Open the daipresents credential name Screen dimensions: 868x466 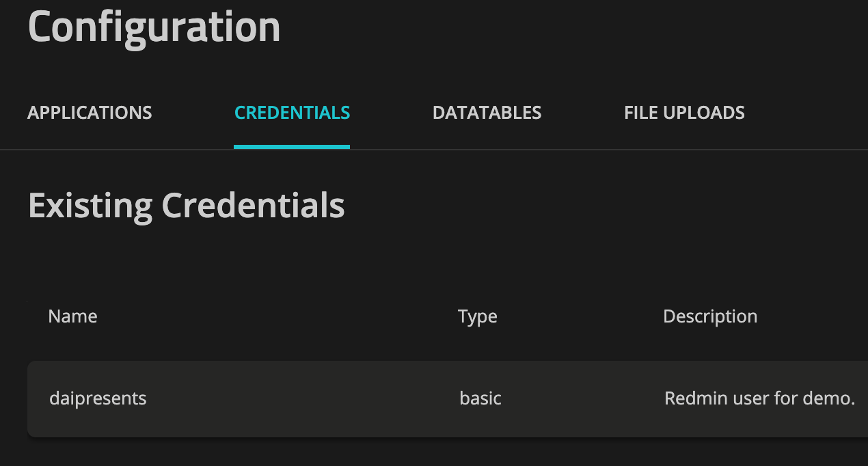coord(98,398)
